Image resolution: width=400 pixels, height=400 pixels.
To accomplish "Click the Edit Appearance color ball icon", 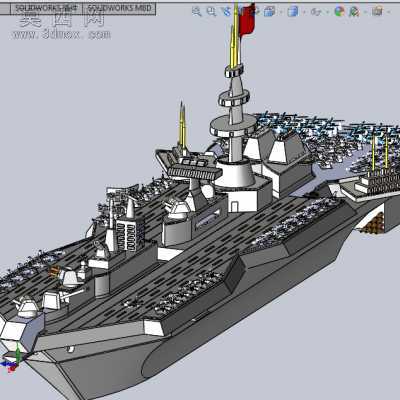I will tap(339, 12).
